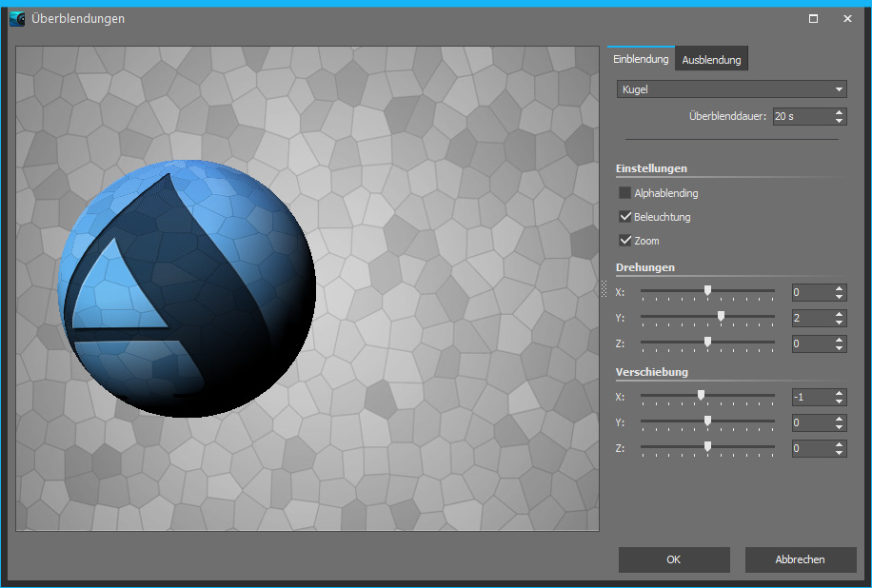Decrease Überblenddauer with the down arrow
Viewport: 872px width, 588px height.
pyautogui.click(x=839, y=121)
